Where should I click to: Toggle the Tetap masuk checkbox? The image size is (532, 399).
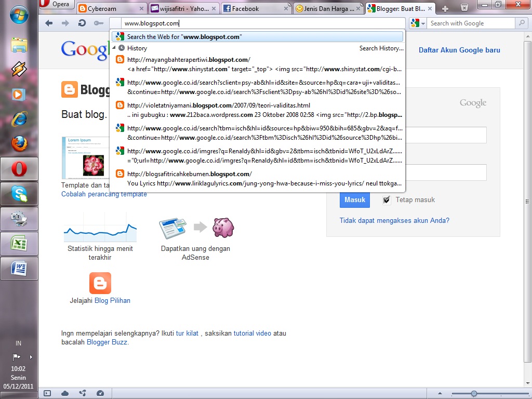coord(387,200)
